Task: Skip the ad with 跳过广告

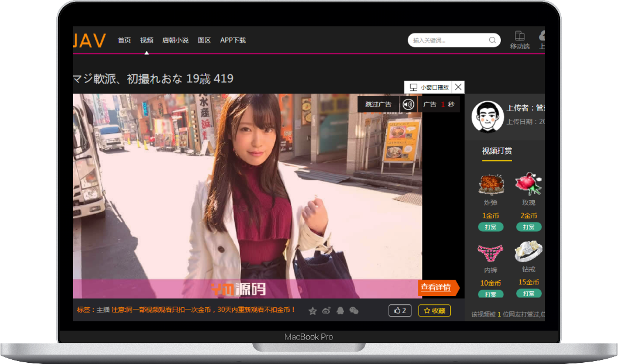Action: [379, 104]
